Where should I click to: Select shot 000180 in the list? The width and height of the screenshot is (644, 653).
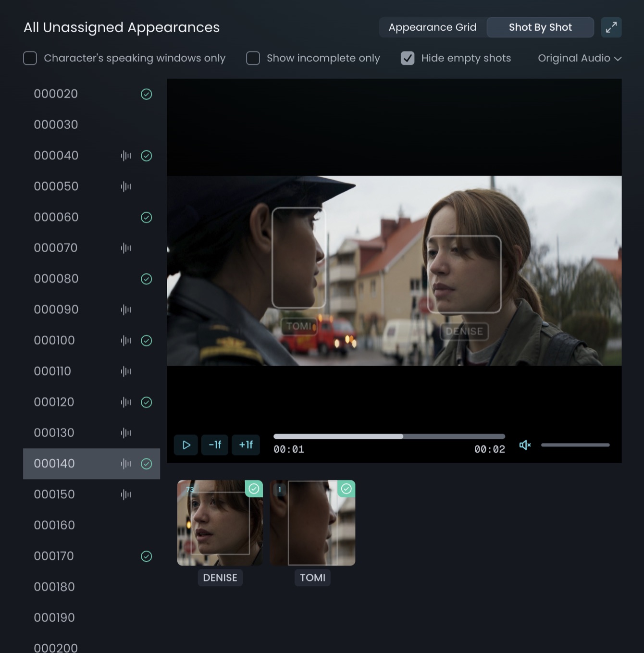[x=91, y=587]
